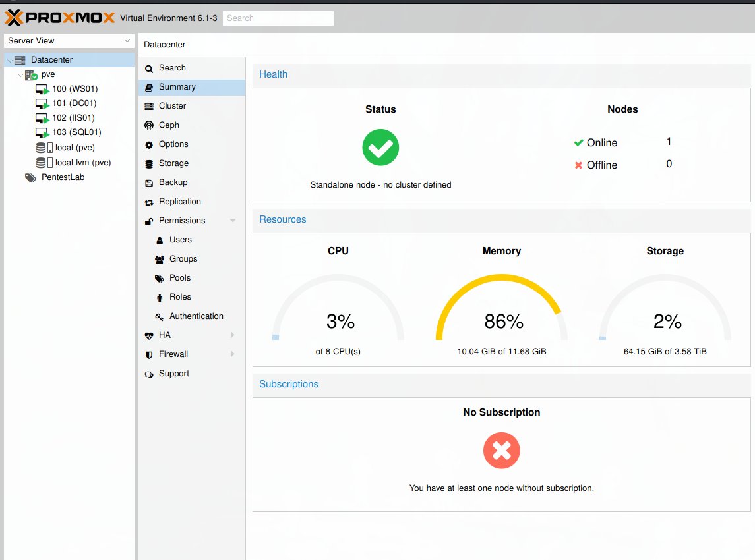Select the Replication menu entry
755x560 pixels.
[x=192, y=202]
